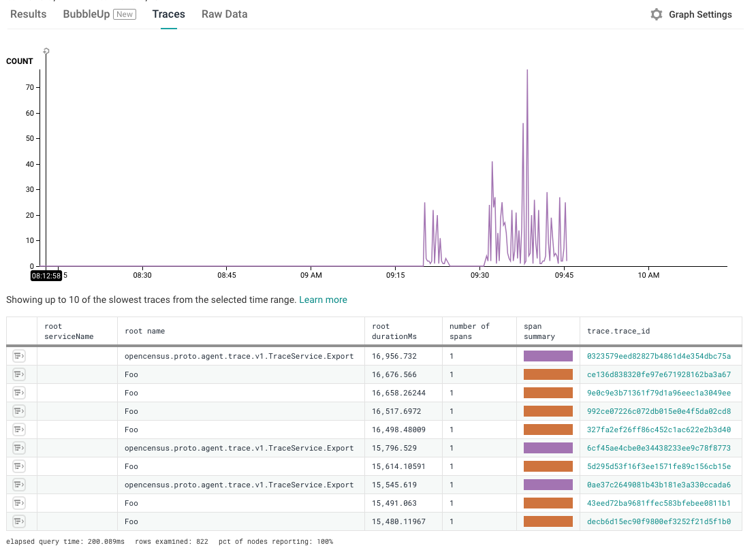Click duration value 15,480.11967

[x=398, y=521]
